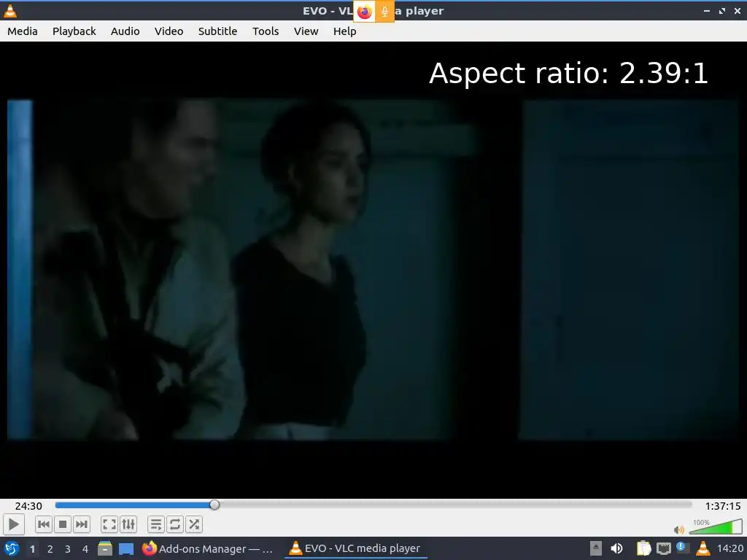This screenshot has height=560, width=747.
Task: Open the Help menu
Action: click(x=344, y=31)
